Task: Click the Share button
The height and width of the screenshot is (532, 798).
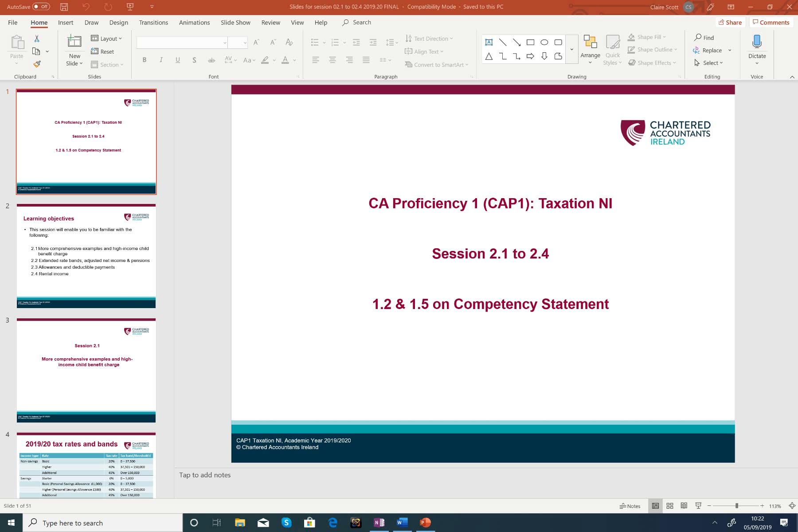Action: click(730, 23)
